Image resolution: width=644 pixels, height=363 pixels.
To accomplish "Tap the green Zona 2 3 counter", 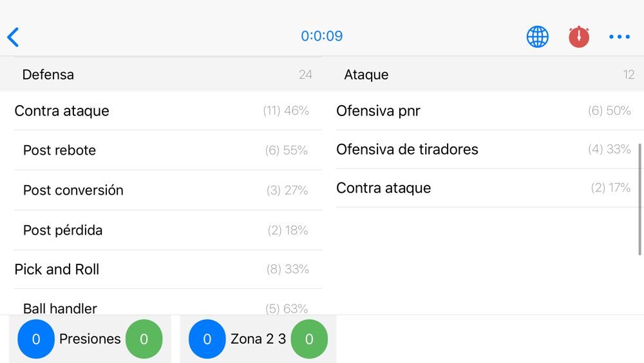I will 309,338.
